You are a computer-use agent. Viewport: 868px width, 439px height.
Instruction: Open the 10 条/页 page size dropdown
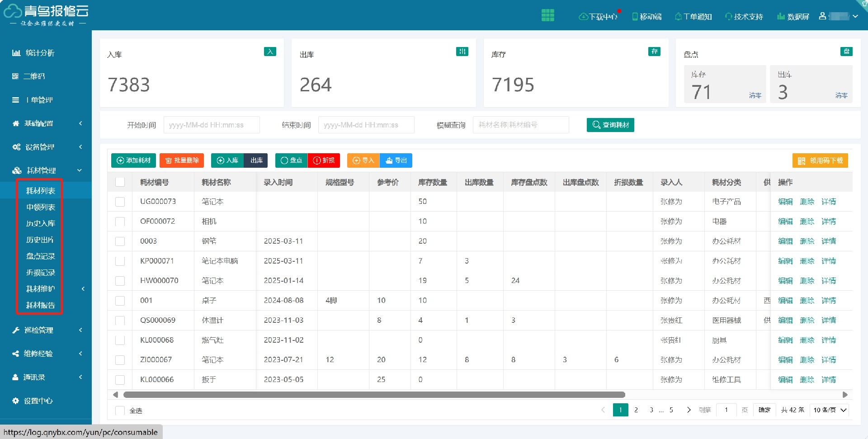pos(830,410)
